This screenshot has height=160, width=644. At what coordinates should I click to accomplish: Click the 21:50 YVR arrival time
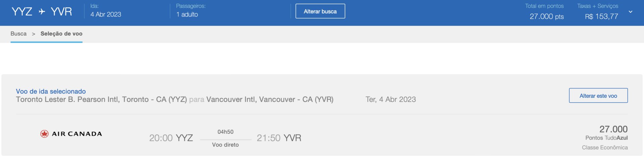click(279, 138)
